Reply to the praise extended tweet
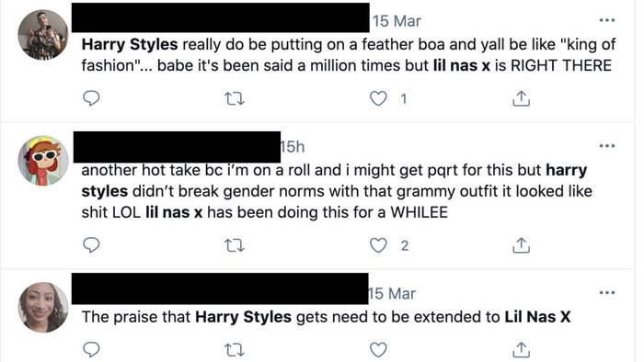Viewport: 644px width, 362px height. pos(91,350)
